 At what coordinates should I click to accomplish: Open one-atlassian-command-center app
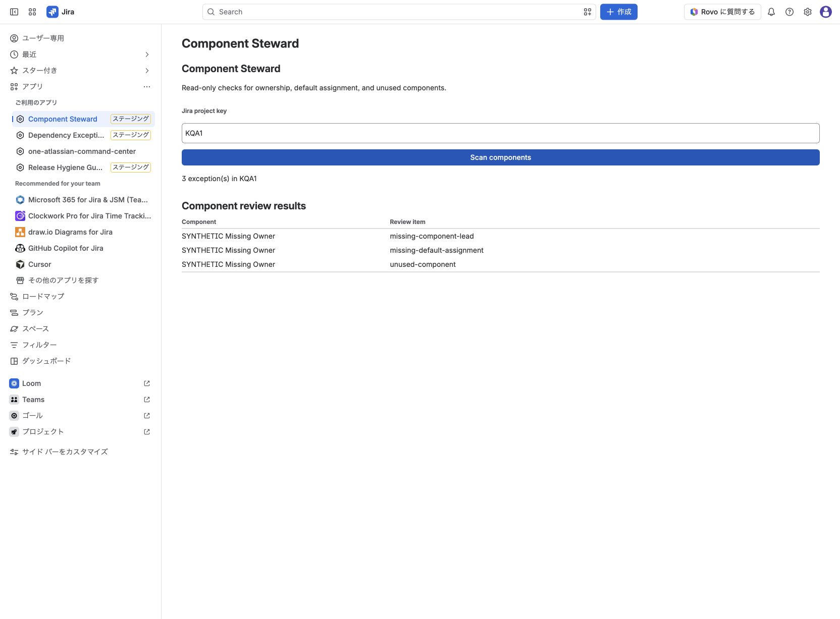(83, 151)
